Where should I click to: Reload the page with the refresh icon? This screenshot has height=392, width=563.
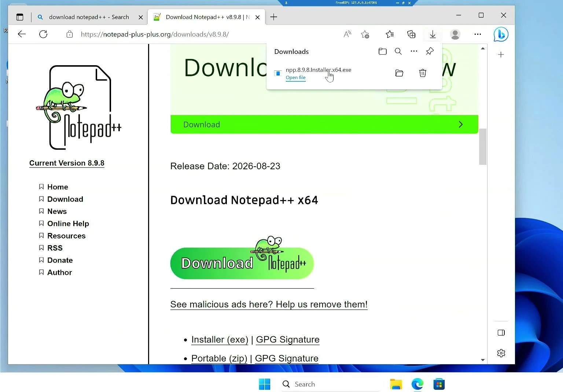43,34
